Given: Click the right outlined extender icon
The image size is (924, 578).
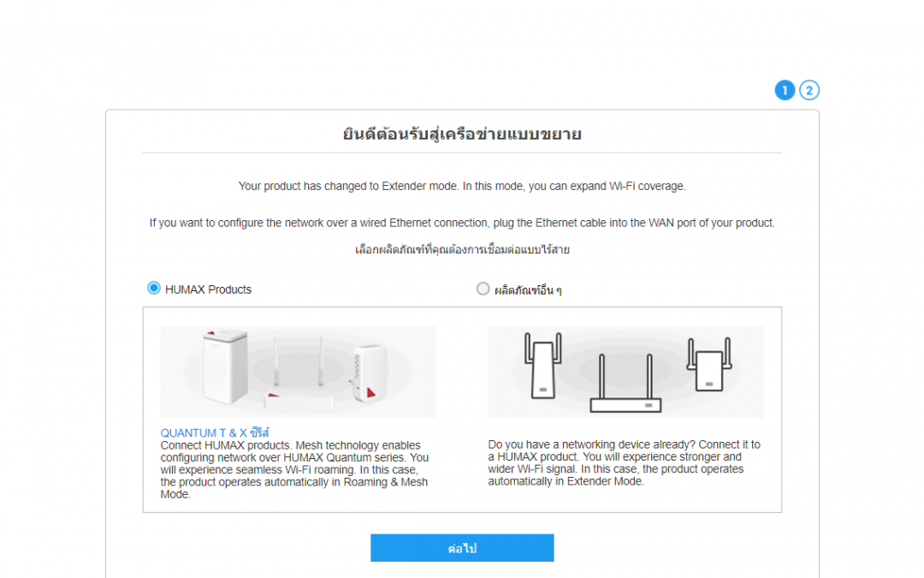Looking at the screenshot, I should pos(709,365).
